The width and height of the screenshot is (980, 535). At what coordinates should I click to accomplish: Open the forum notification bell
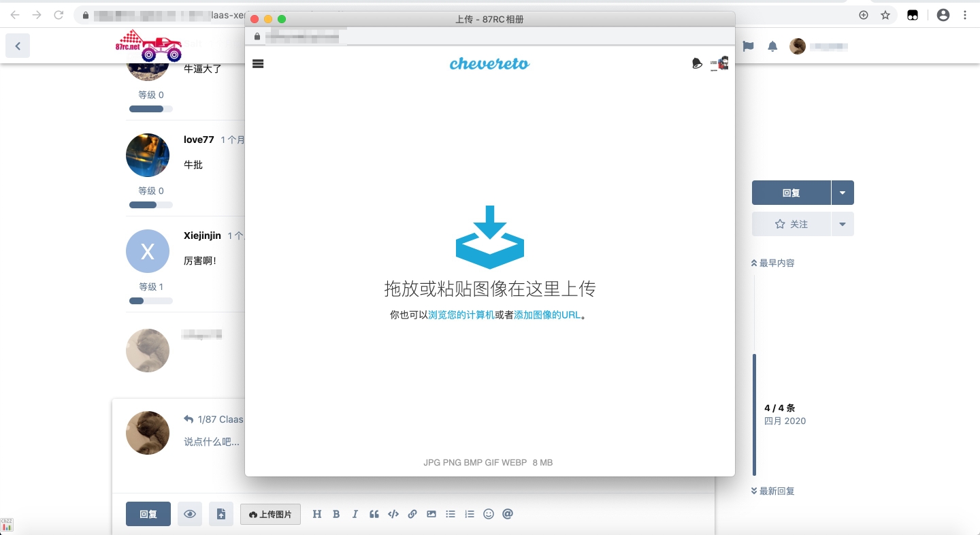(x=772, y=46)
